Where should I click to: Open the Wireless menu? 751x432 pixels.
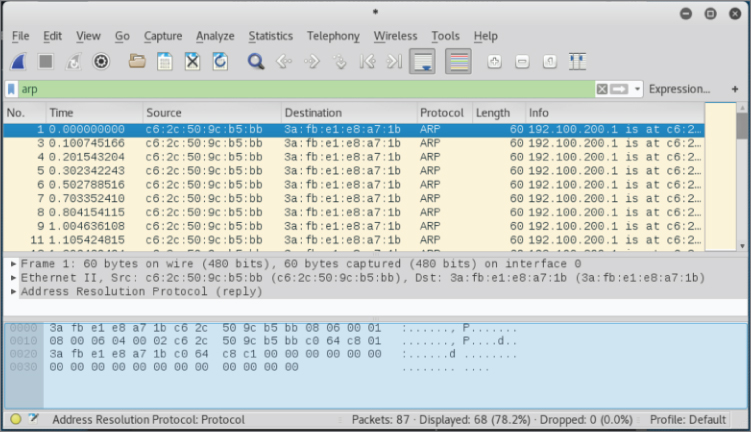[x=395, y=36]
